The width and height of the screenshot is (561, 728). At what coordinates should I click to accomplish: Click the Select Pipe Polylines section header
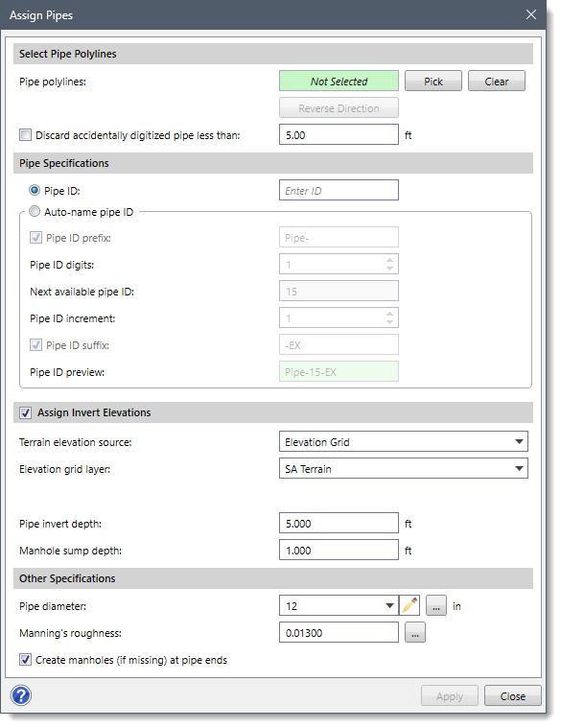[x=273, y=54]
